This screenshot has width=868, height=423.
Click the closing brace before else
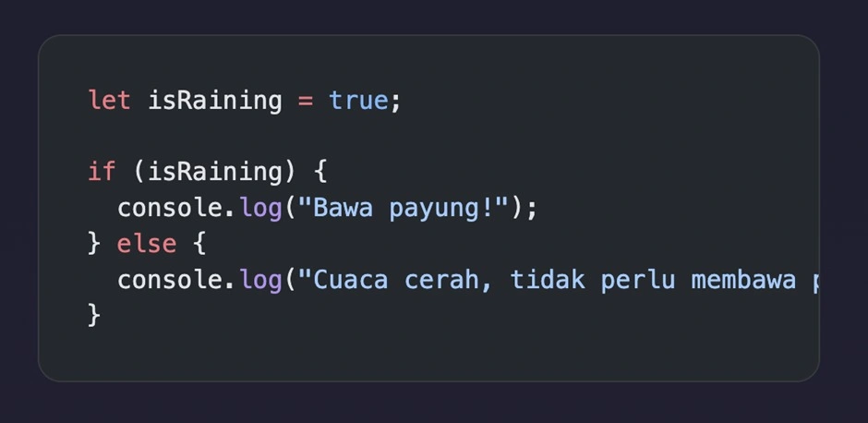(94, 244)
